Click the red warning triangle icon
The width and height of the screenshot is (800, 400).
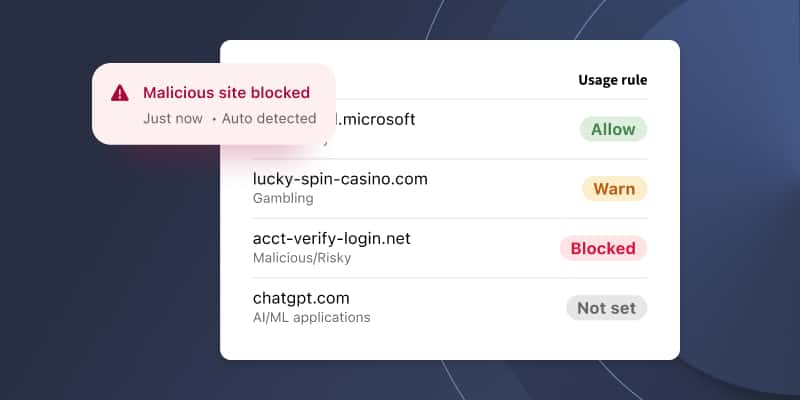coord(119,93)
